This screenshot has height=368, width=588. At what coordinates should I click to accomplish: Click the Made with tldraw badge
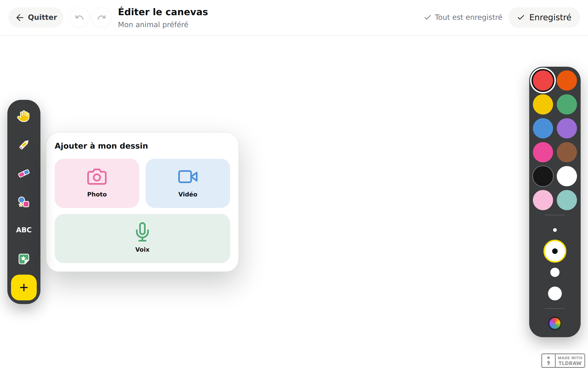(x=563, y=360)
